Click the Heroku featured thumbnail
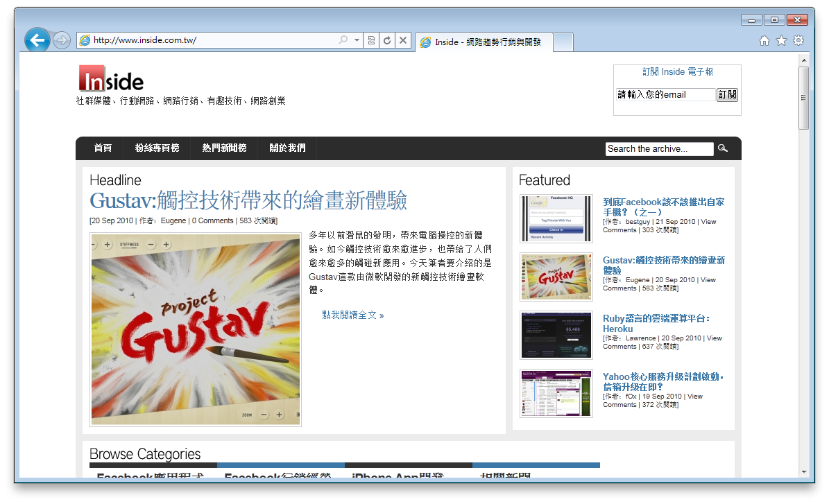 556,335
